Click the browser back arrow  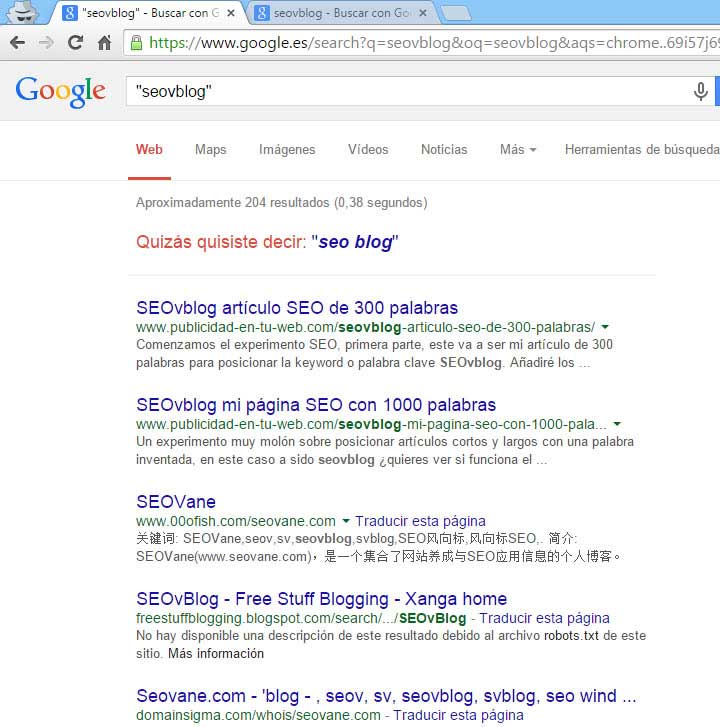coord(17,43)
